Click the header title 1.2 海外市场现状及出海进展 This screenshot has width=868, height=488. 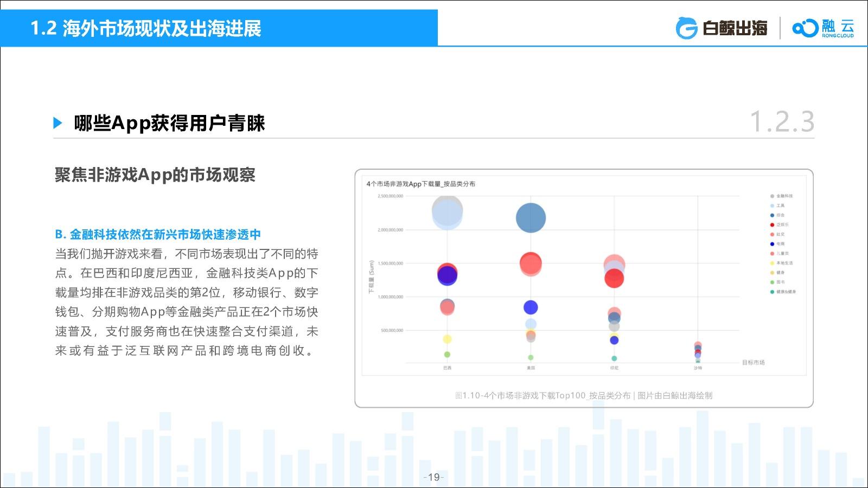click(x=146, y=28)
